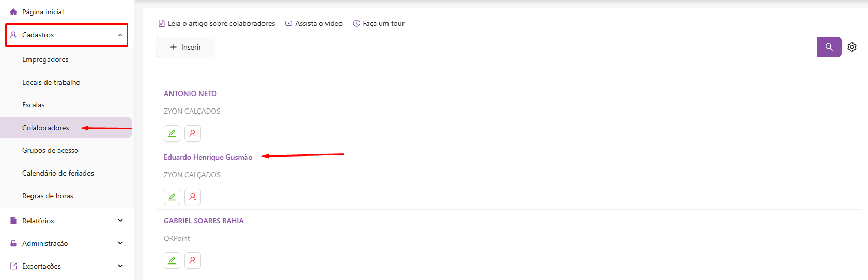868x280 pixels.
Task: Open Empregadores in the sidebar
Action: pyautogui.click(x=45, y=59)
